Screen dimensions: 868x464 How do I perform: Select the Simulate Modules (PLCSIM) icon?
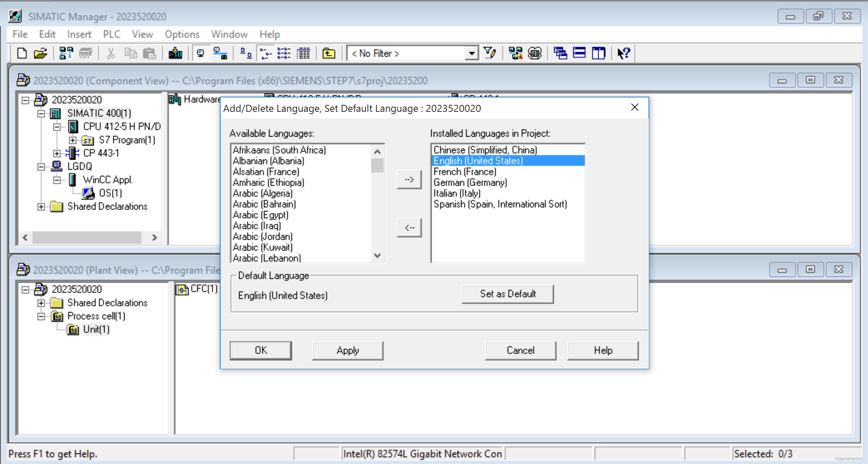point(535,53)
